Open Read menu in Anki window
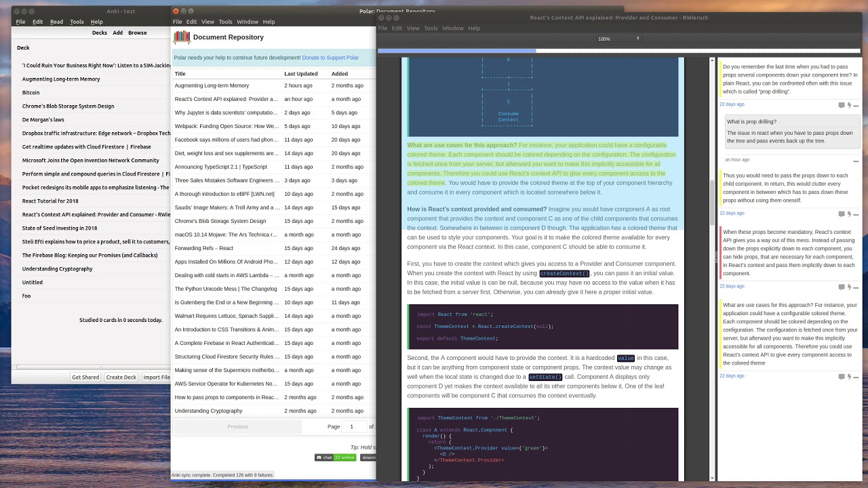The height and width of the screenshot is (488, 868). click(x=56, y=22)
